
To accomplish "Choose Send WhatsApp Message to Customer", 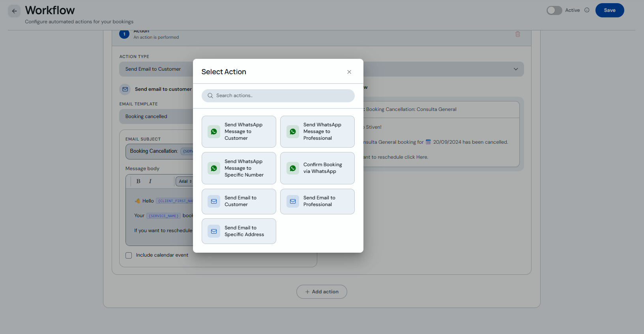I will click(x=239, y=131).
